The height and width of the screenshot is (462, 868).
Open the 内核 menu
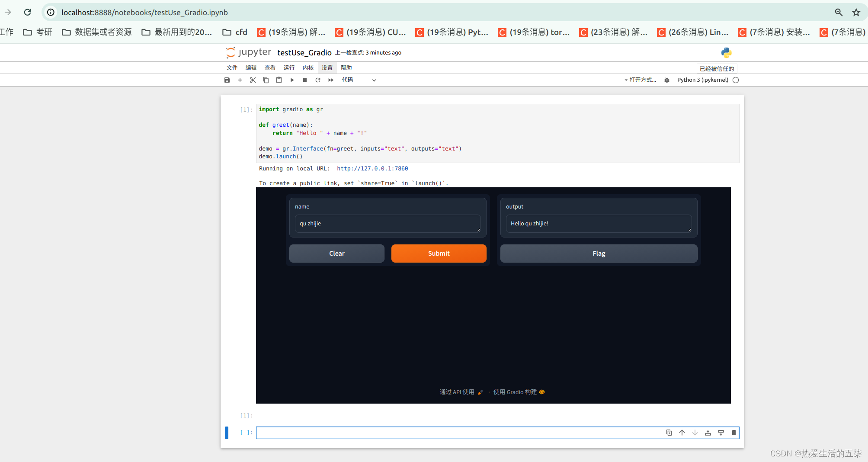tap(308, 67)
